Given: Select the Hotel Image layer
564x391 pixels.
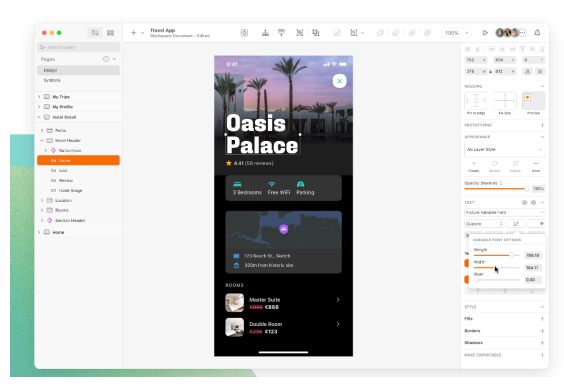Looking at the screenshot, I should pyautogui.click(x=78, y=191).
